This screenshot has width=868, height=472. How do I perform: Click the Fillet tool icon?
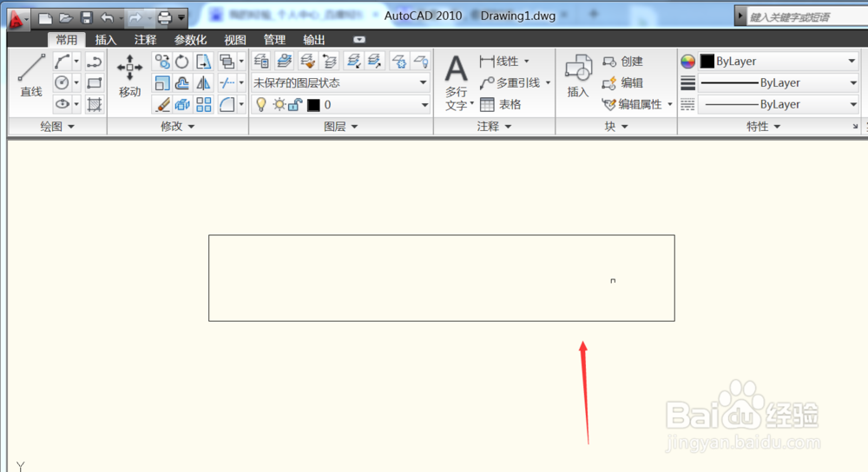pyautogui.click(x=227, y=104)
